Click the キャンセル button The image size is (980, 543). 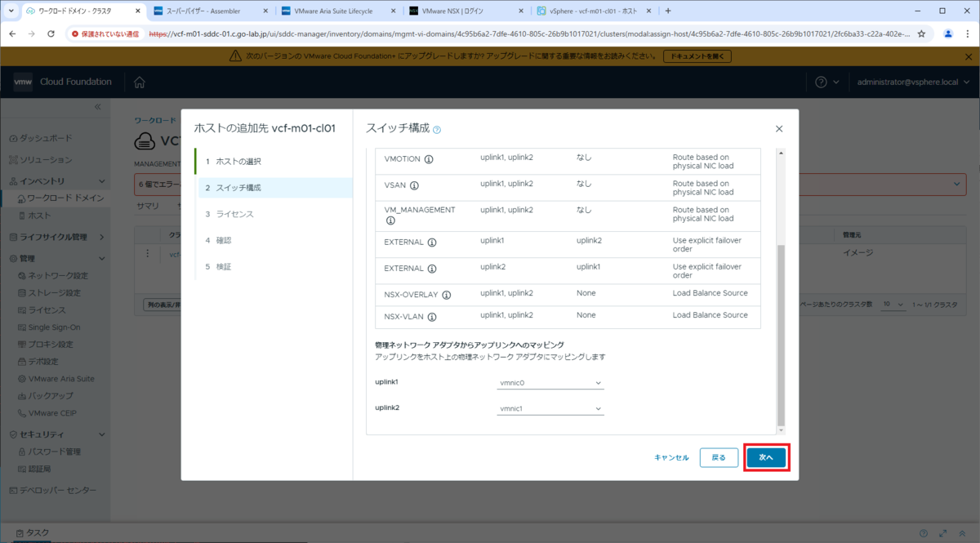(x=671, y=458)
